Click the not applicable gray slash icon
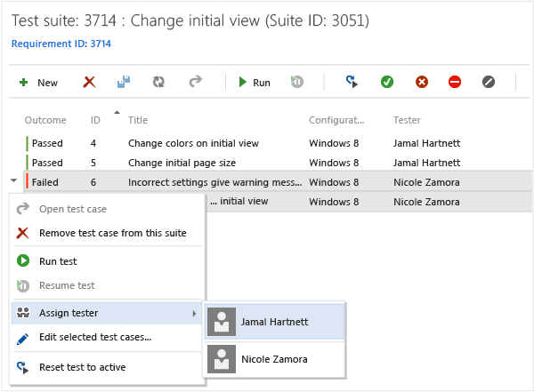The height and width of the screenshot is (392, 534). click(x=488, y=82)
